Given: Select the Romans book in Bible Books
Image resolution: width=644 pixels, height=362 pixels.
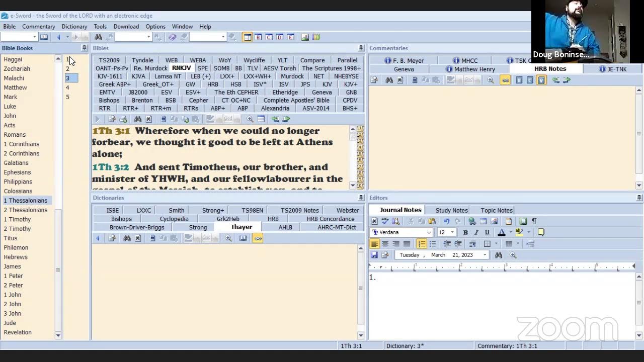Looking at the screenshot, I should coord(15,135).
